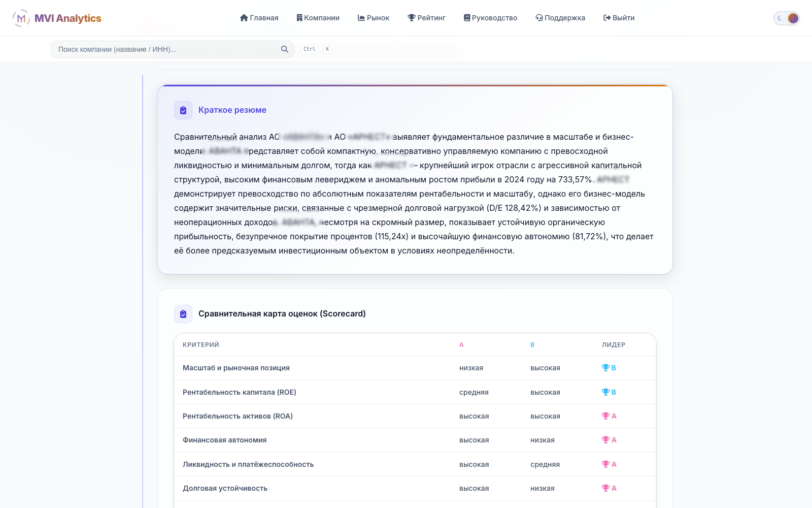Open the Главная menu item
812x508 pixels.
(x=259, y=18)
